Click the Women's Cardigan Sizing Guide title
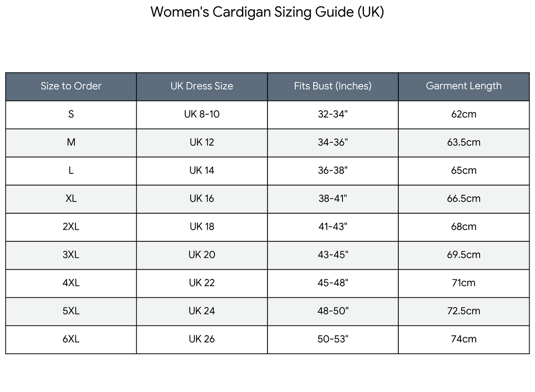 tap(267, 12)
